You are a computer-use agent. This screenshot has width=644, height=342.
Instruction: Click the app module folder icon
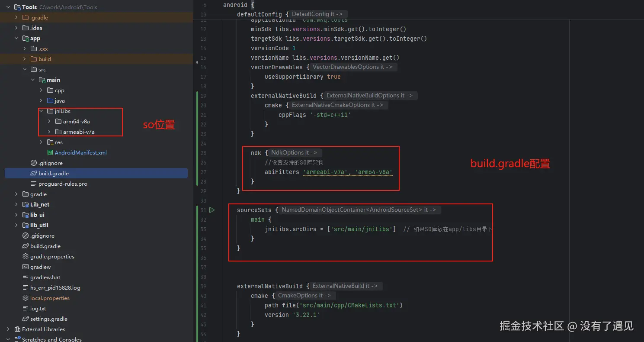[x=26, y=38]
